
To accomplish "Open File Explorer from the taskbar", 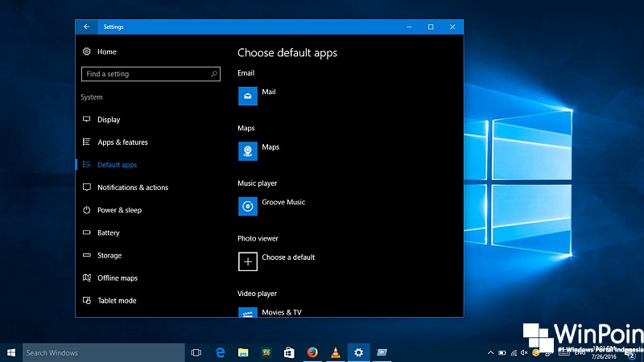I will tap(243, 352).
